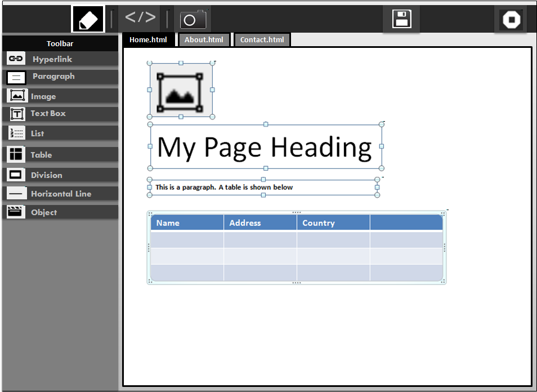Image resolution: width=537 pixels, height=392 pixels.
Task: Select the Home.html tab
Action: click(148, 40)
